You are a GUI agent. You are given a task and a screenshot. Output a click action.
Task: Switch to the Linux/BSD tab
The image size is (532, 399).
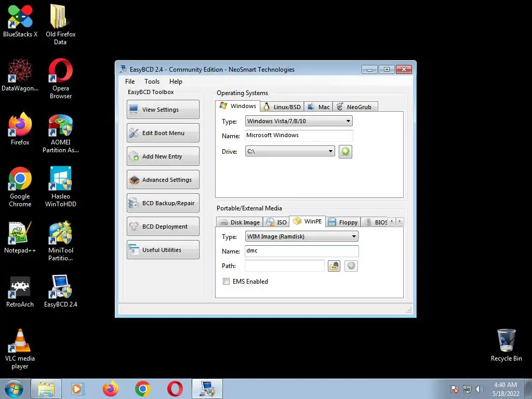282,107
